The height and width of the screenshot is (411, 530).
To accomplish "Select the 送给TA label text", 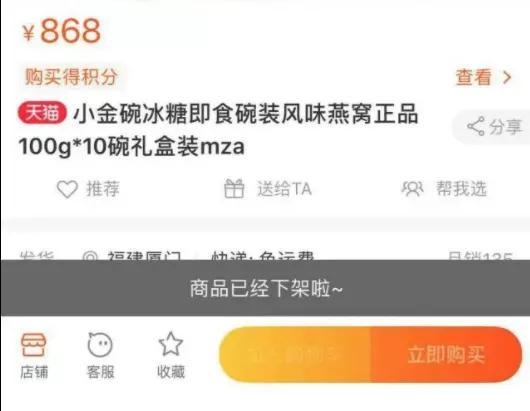I will (284, 189).
